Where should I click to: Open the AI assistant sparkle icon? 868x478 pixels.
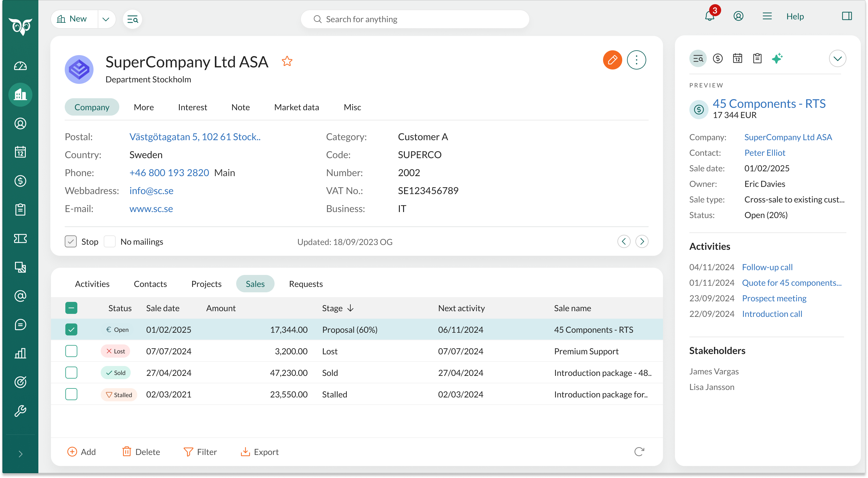(777, 58)
